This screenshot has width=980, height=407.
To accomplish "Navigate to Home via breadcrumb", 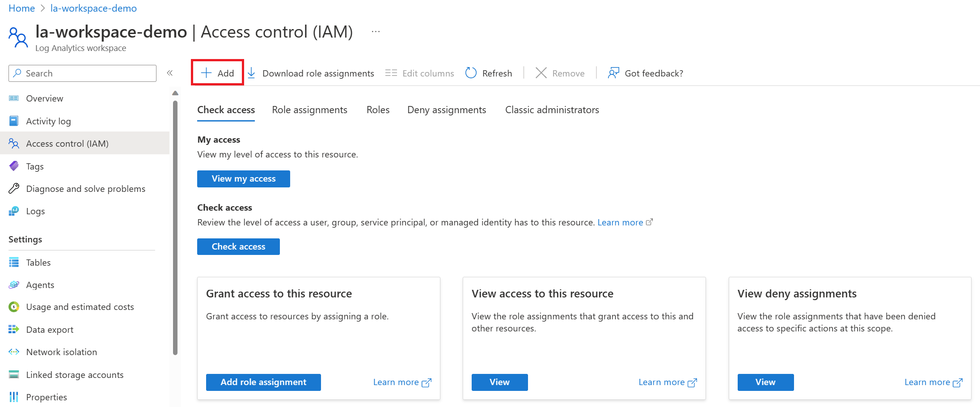I will (x=21, y=8).
